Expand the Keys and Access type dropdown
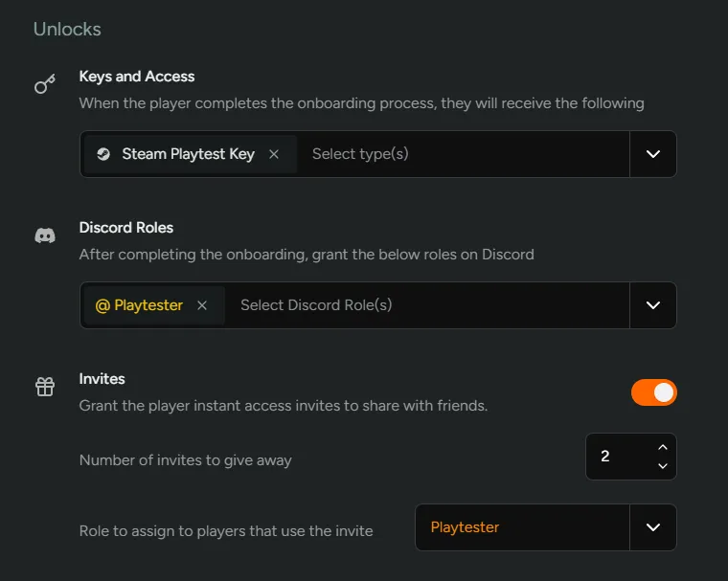 (x=653, y=154)
